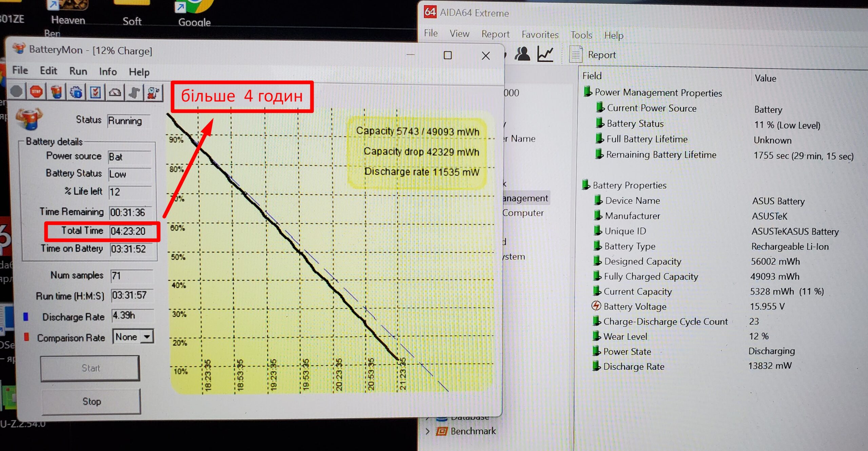Click the speedometer gauge toolbar icon
The image size is (868, 451).
coord(115,92)
